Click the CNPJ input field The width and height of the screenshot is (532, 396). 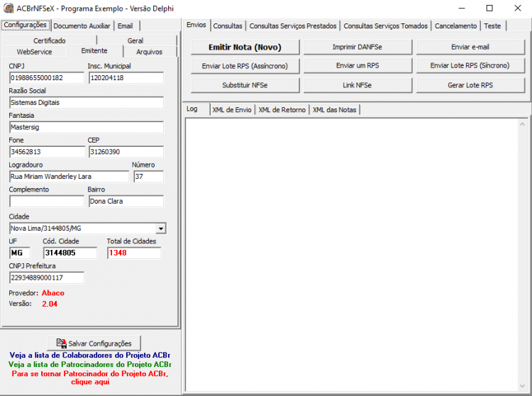tap(47, 77)
